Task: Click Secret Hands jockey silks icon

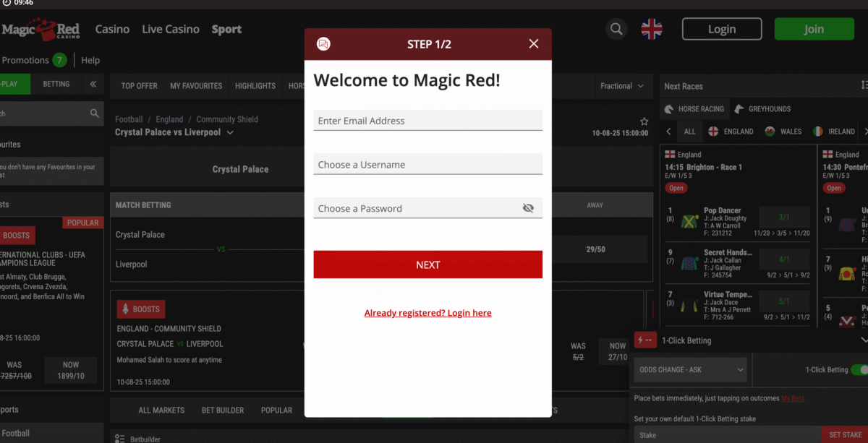Action: [x=689, y=264]
